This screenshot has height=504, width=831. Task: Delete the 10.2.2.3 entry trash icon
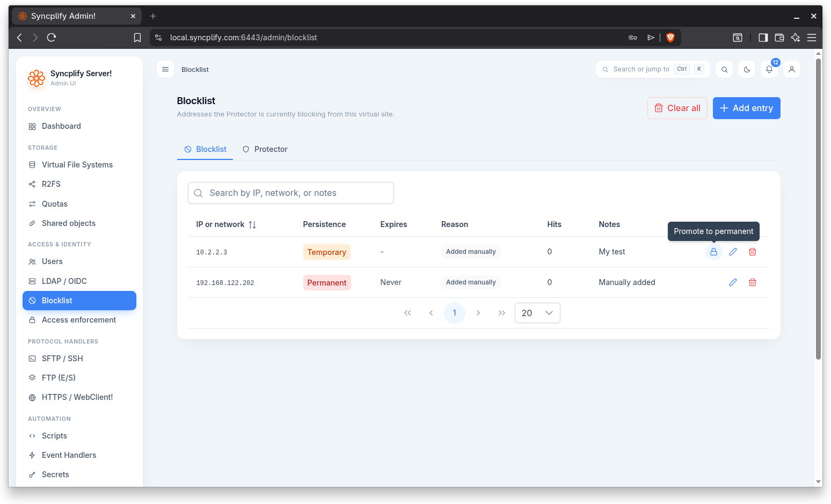click(x=752, y=252)
